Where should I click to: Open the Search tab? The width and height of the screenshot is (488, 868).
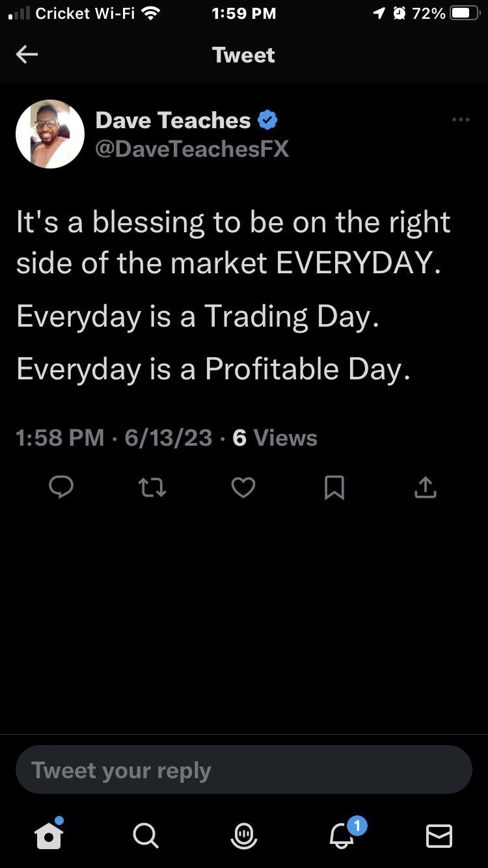tap(145, 835)
